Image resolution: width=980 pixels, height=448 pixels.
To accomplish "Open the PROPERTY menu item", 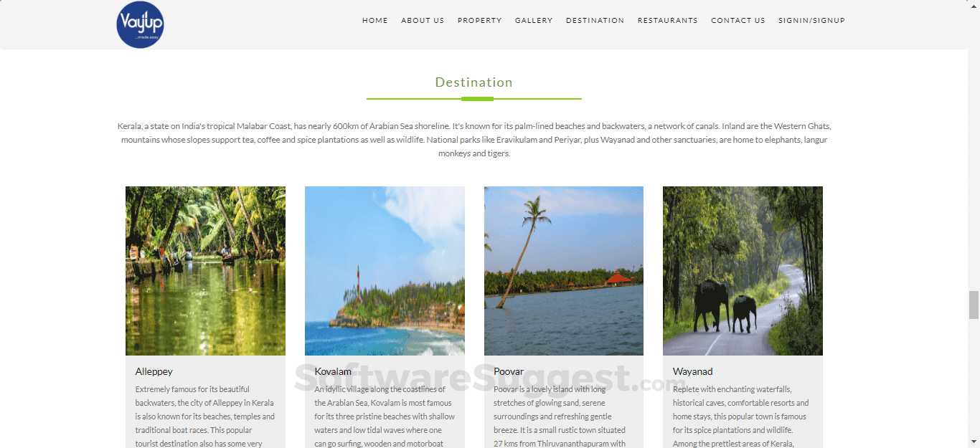I will pyautogui.click(x=480, y=21).
